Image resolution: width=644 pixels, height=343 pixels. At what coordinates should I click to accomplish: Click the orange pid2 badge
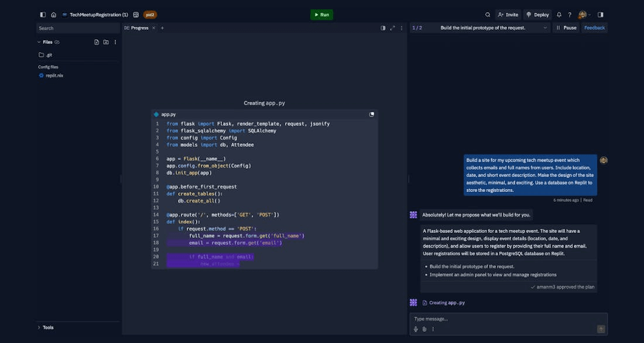[150, 15]
